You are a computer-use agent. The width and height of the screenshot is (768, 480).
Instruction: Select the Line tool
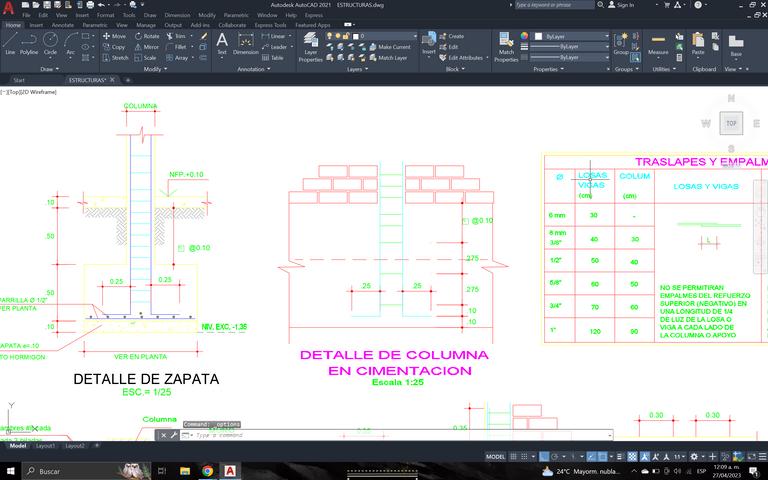point(10,43)
